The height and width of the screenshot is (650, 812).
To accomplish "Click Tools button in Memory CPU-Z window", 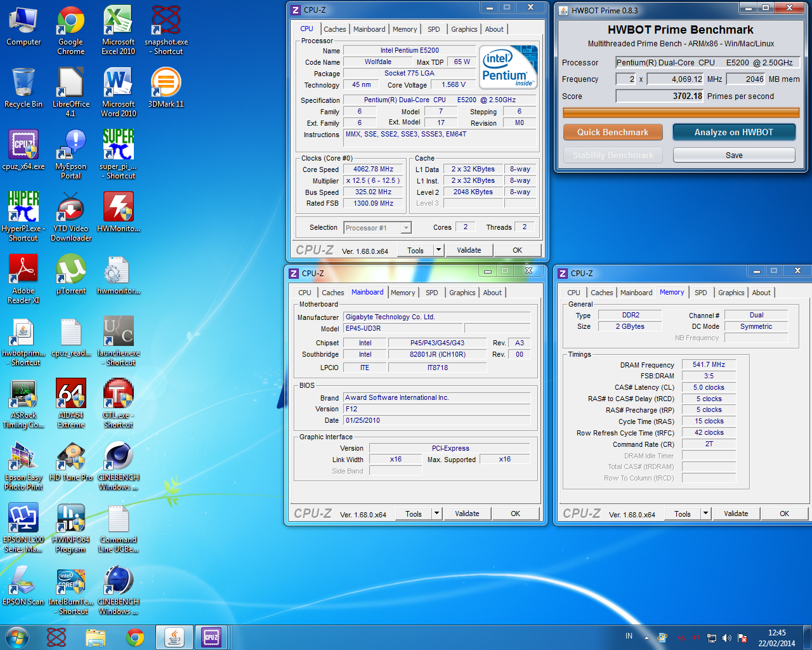I will point(683,514).
